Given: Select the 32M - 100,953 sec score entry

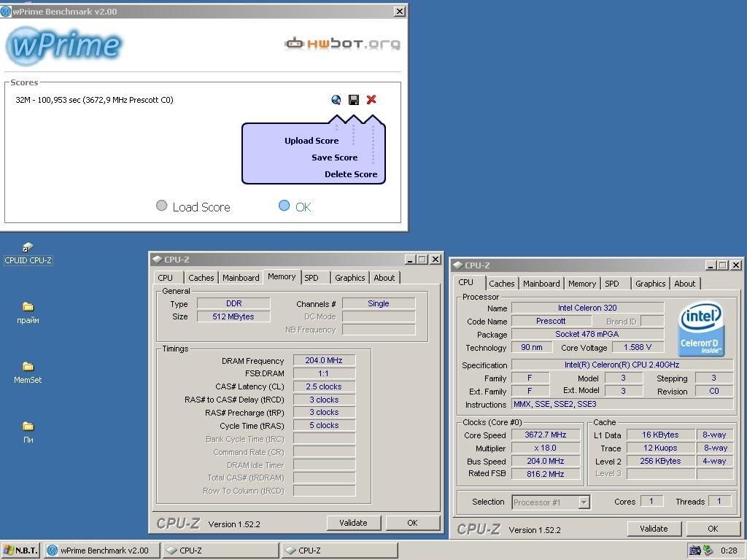Looking at the screenshot, I should [x=94, y=100].
